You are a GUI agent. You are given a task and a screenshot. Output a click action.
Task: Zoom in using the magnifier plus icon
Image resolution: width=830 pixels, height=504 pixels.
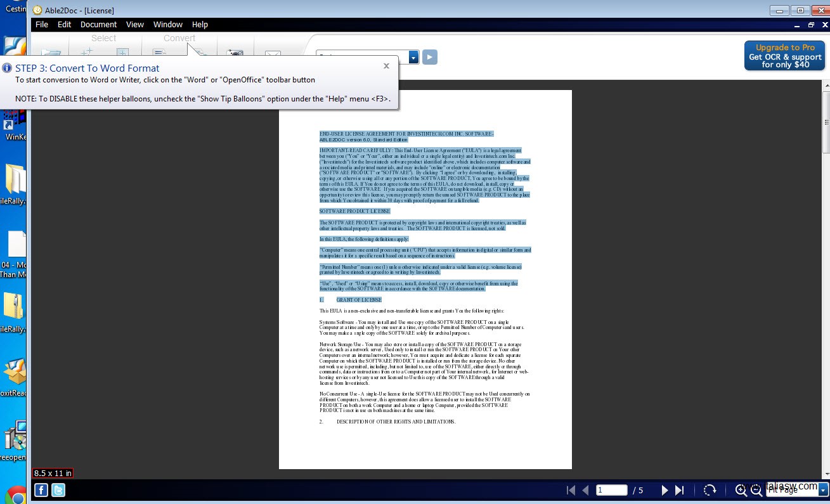tap(741, 490)
